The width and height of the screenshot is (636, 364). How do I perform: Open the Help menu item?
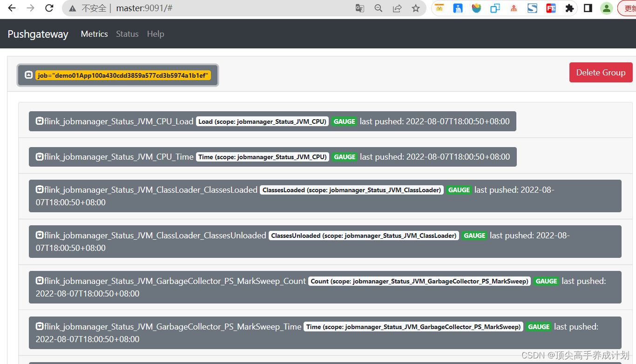click(x=156, y=34)
